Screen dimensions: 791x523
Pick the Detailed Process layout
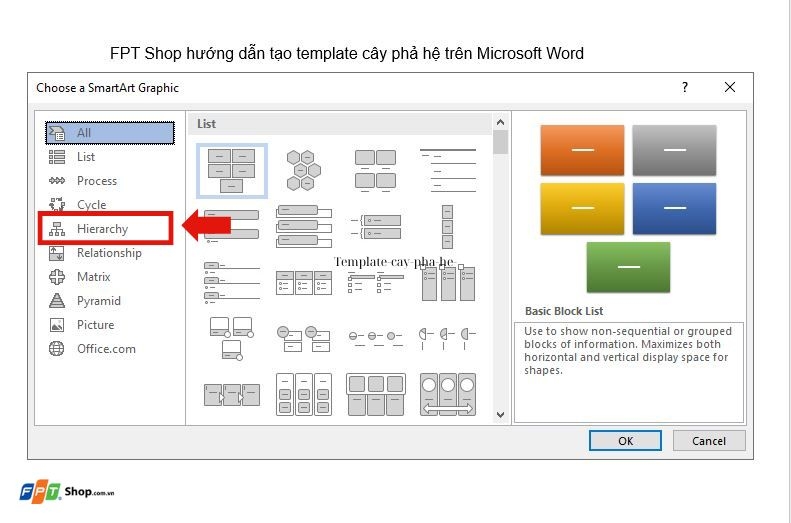232,394
